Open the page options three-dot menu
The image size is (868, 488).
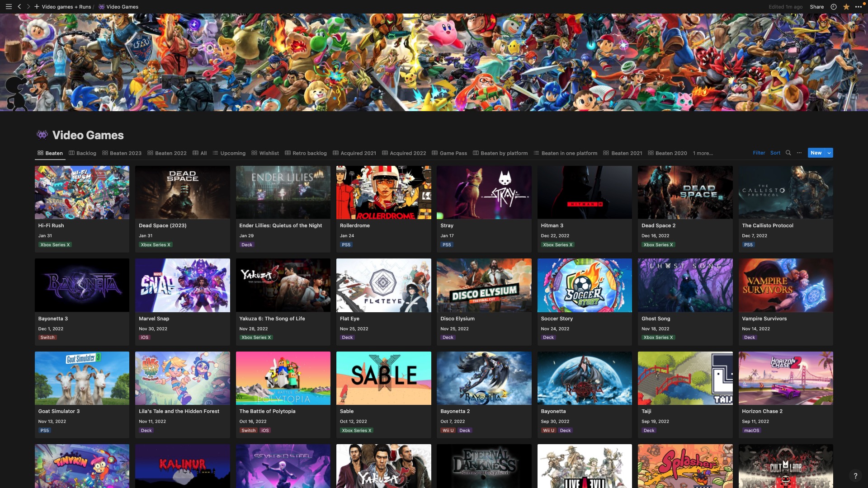click(x=859, y=7)
